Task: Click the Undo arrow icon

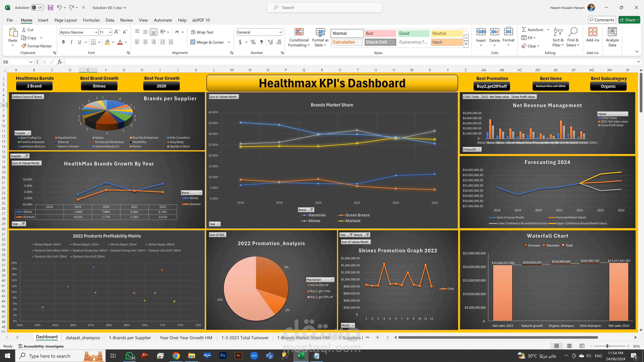Action: pyautogui.click(x=59, y=8)
